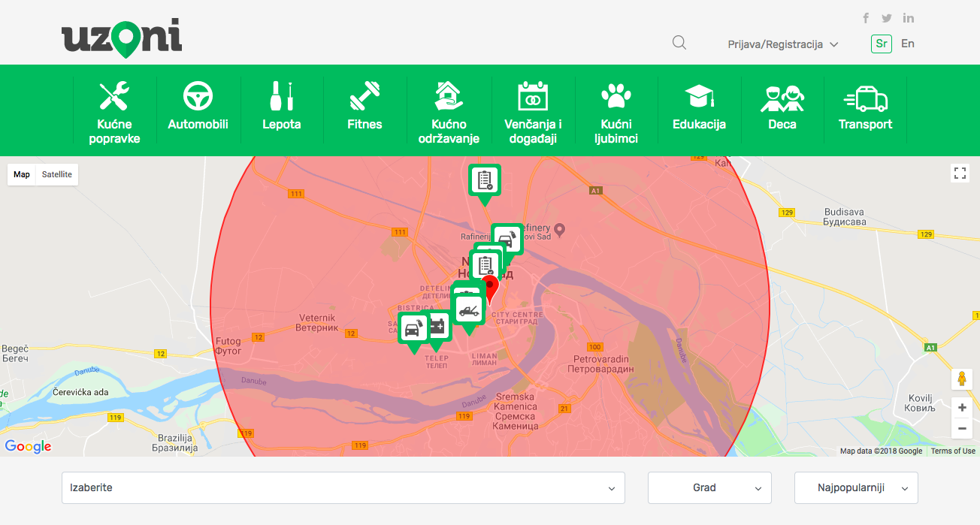This screenshot has height=525, width=980.
Task: Open the Izaberite dropdown
Action: click(343, 487)
